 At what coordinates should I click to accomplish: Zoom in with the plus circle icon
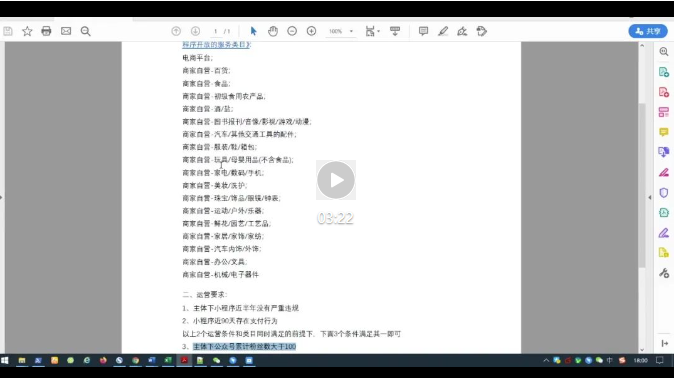point(311,31)
